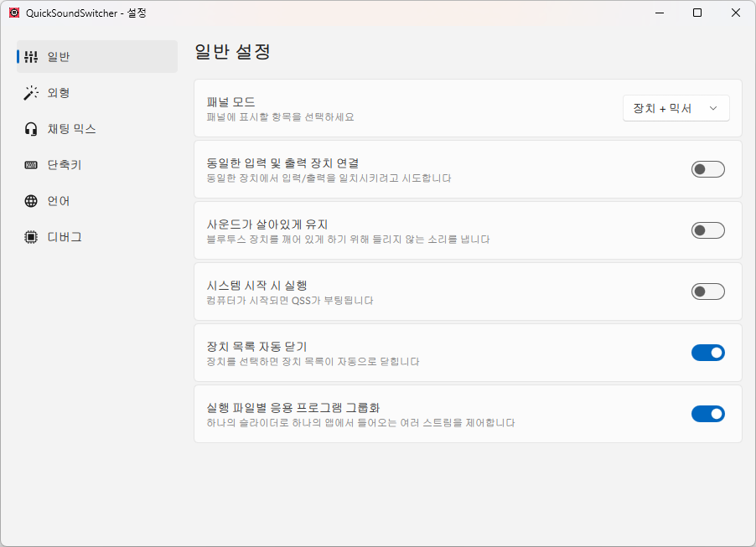
Task: Click the keyboard icon for 단축키
Action: click(31, 165)
